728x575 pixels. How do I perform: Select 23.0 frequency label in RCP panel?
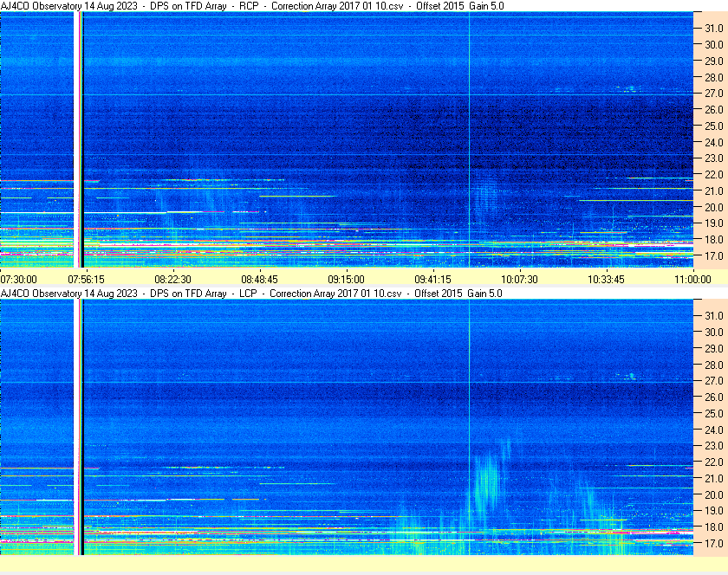(714, 158)
